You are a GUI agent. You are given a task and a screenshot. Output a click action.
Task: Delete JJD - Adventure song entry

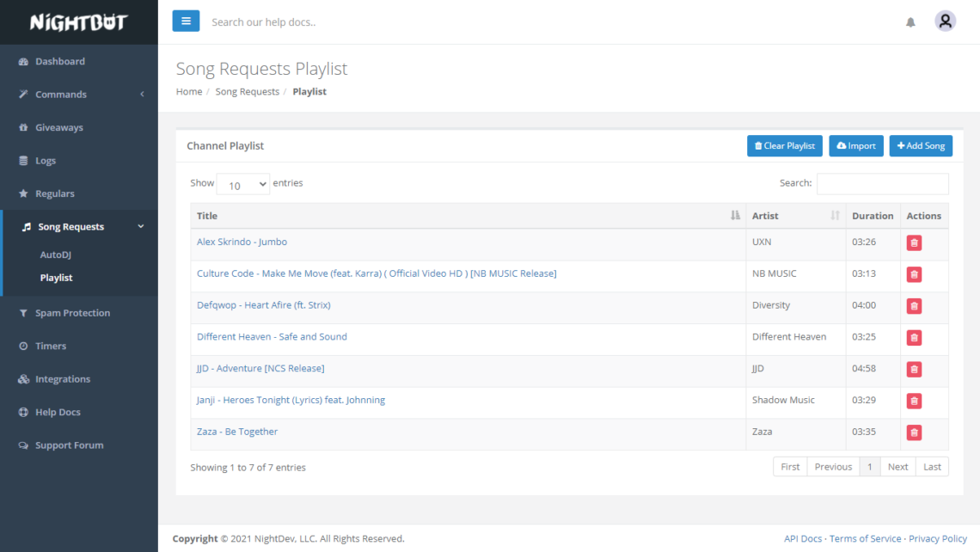tap(914, 369)
